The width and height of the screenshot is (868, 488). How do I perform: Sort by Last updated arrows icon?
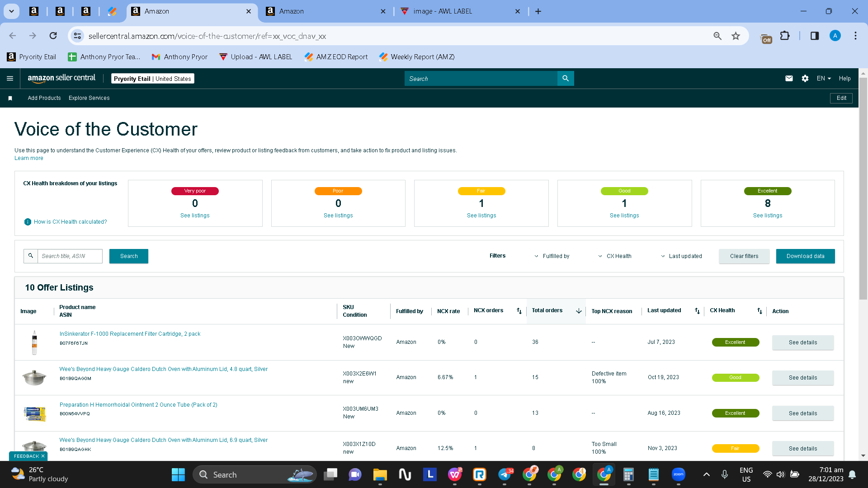tap(697, 311)
